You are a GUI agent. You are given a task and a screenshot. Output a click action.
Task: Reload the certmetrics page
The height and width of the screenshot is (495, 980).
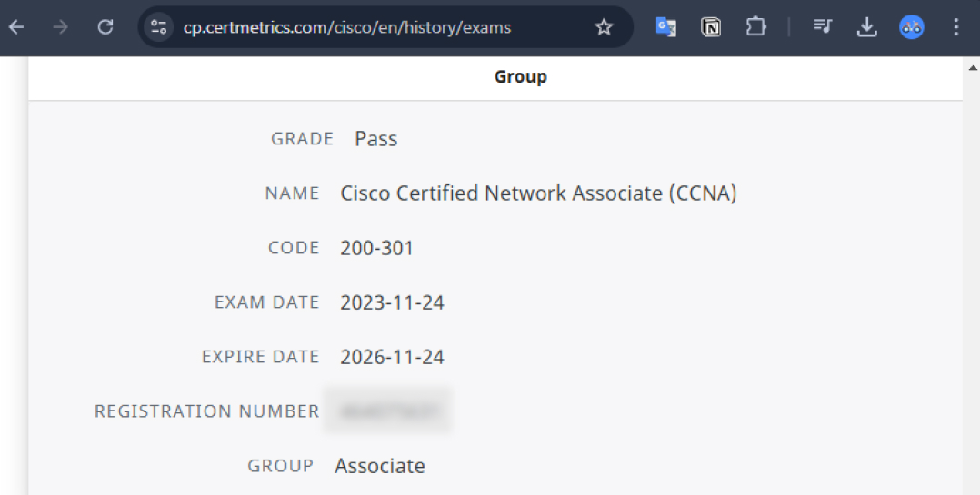pyautogui.click(x=105, y=27)
